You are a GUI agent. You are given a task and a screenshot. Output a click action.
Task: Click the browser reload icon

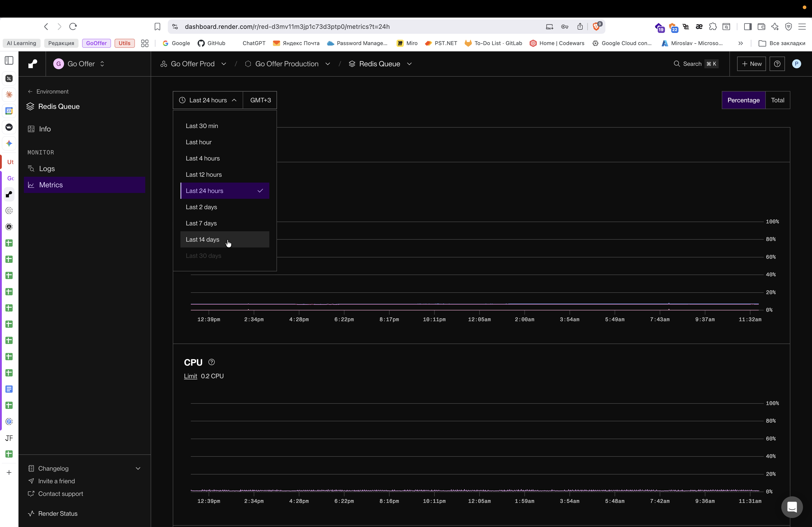point(73,27)
